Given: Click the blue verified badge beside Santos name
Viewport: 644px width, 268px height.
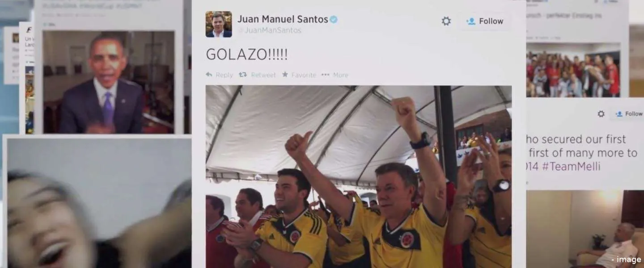Looking at the screenshot, I should (x=334, y=20).
